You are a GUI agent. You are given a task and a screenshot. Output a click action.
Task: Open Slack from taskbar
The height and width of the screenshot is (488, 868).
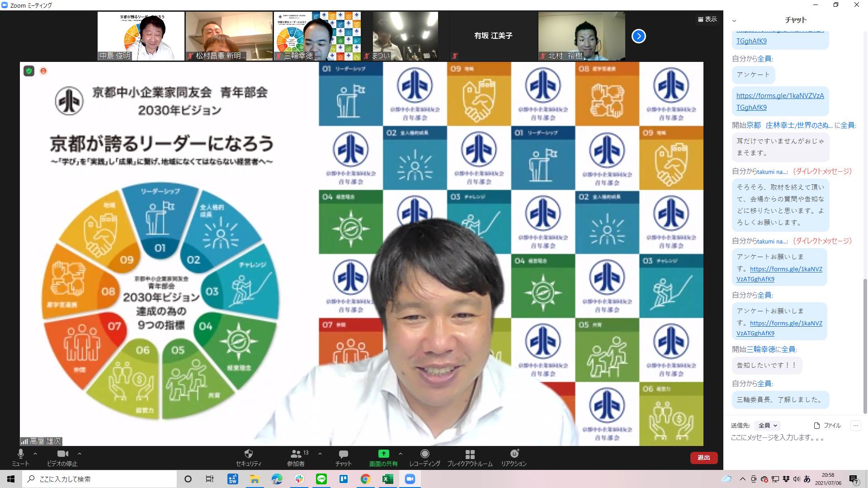pos(299,479)
